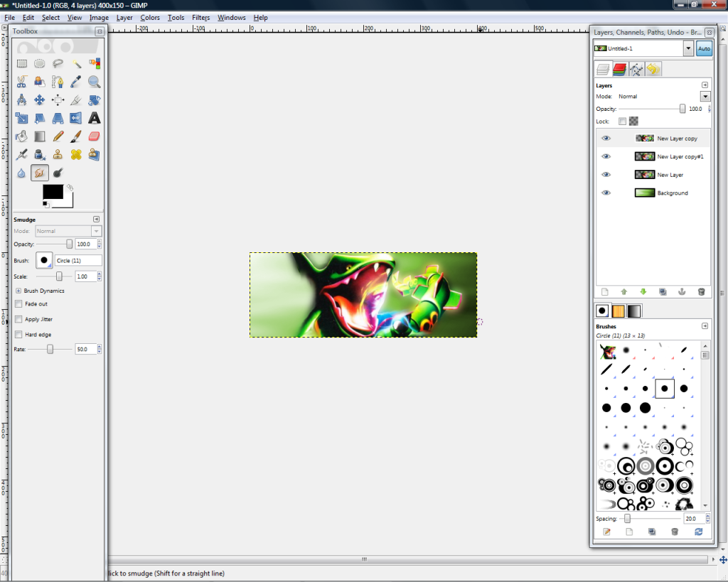Image resolution: width=728 pixels, height=582 pixels.
Task: Select the Free Select lasso tool
Action: coord(58,63)
